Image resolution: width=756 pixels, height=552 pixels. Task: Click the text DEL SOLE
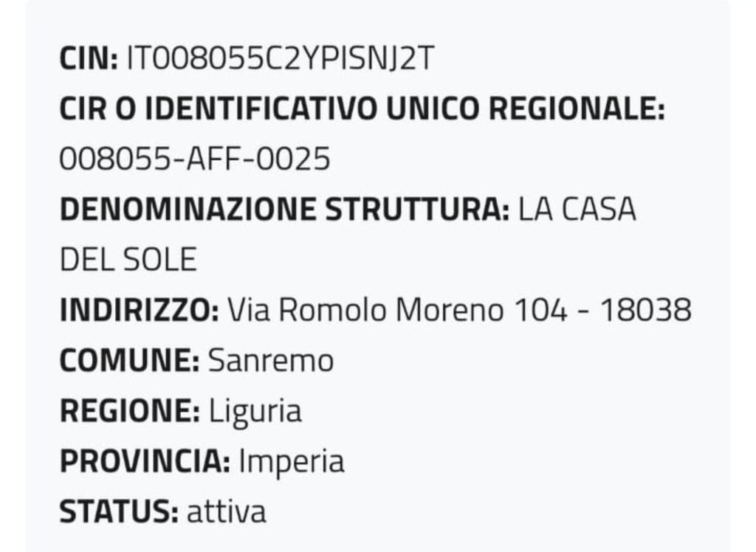point(128,261)
